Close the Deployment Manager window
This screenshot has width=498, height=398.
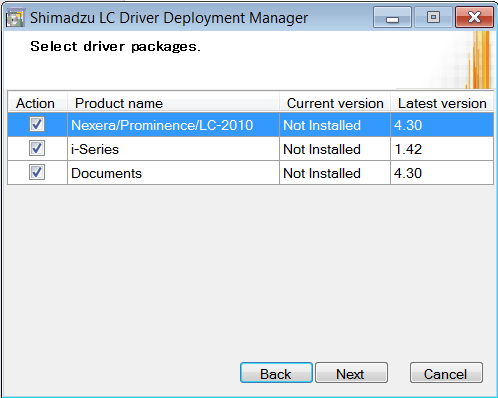coord(474,17)
